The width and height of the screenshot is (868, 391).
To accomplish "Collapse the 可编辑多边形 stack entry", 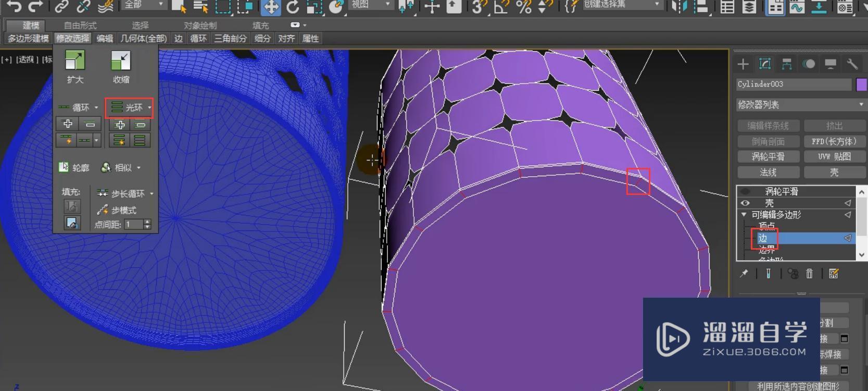I will [744, 215].
